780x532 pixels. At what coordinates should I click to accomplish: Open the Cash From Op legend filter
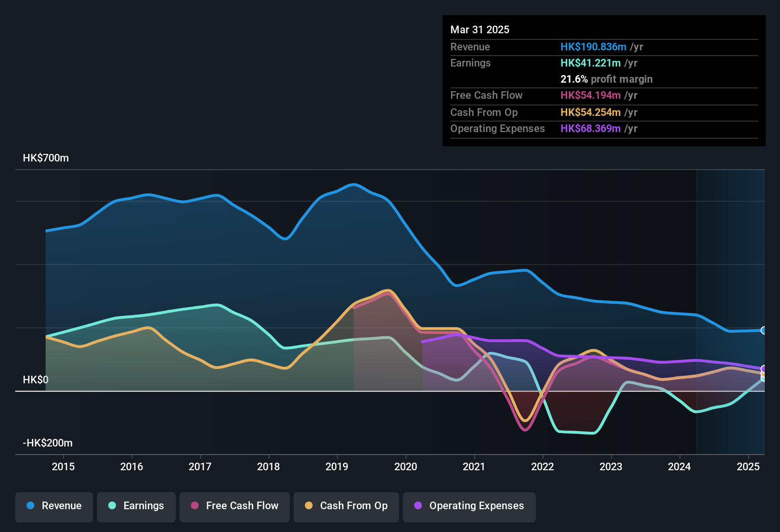[x=346, y=506]
